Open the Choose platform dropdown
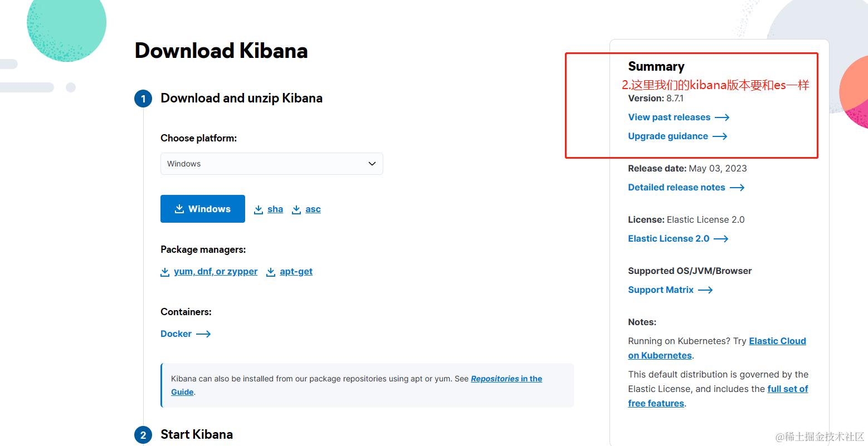Screen dimensions: 868x446 [x=271, y=164]
